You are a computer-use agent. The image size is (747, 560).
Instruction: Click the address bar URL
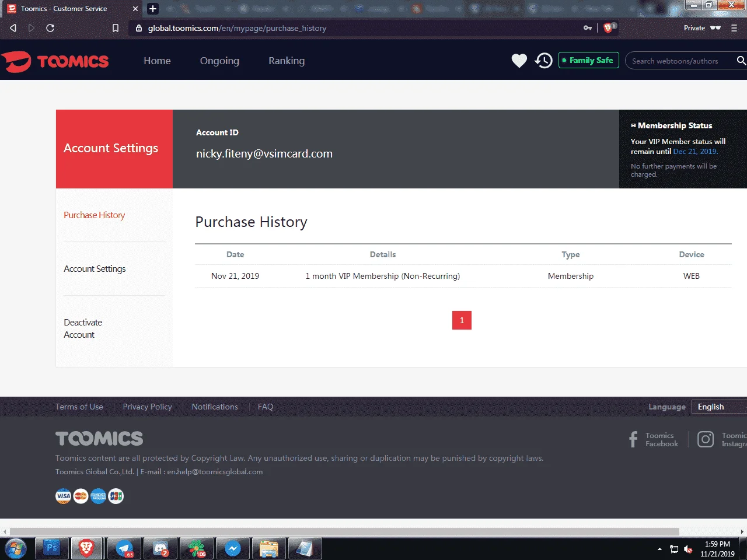tap(237, 28)
